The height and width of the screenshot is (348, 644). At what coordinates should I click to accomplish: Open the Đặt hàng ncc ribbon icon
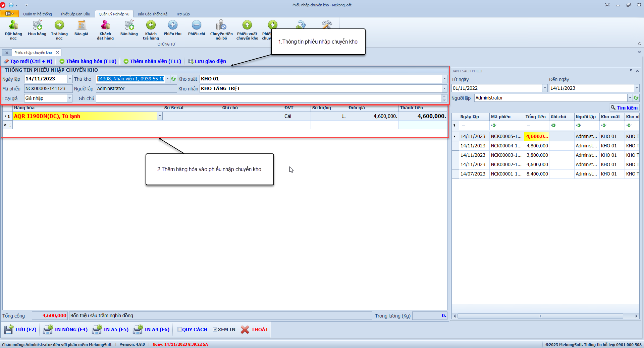[13, 25]
